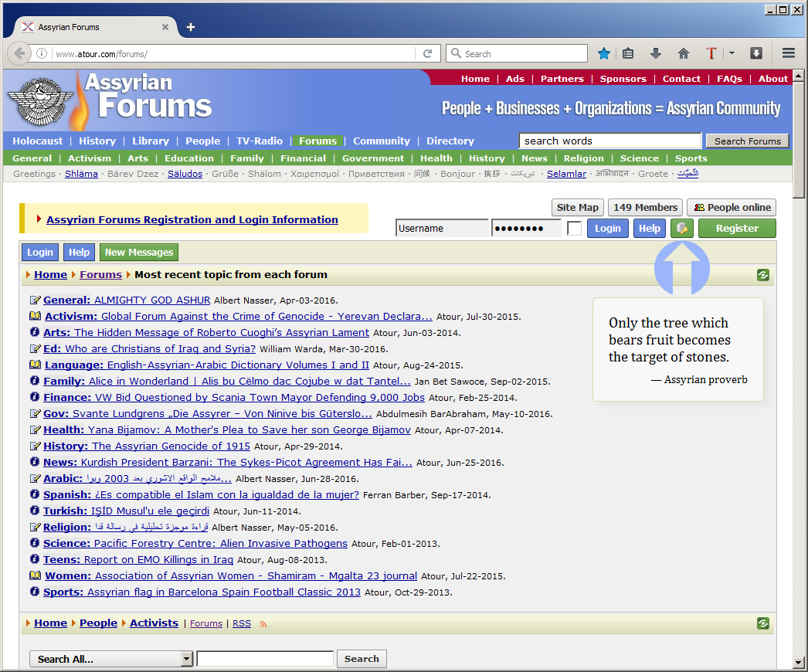The image size is (808, 672).
Task: Click the Activists breadcrumb link at bottom
Action: tap(154, 623)
